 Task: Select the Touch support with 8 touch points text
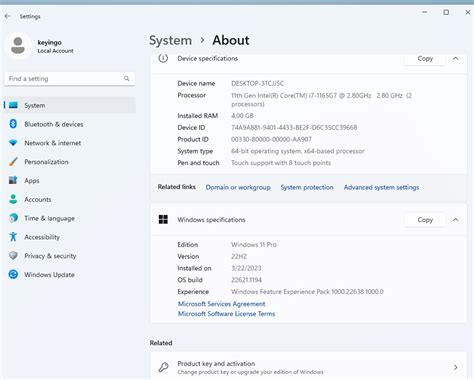pyautogui.click(x=281, y=163)
